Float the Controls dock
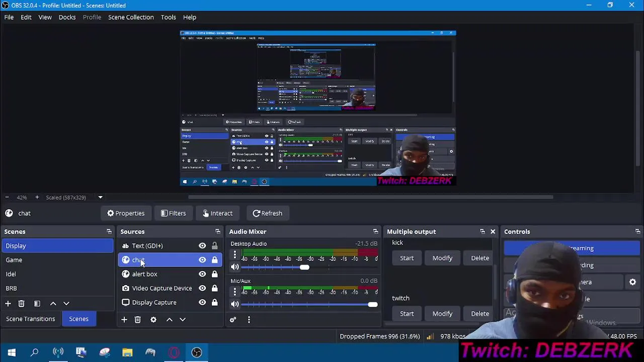This screenshot has height=362, width=644. (637, 232)
